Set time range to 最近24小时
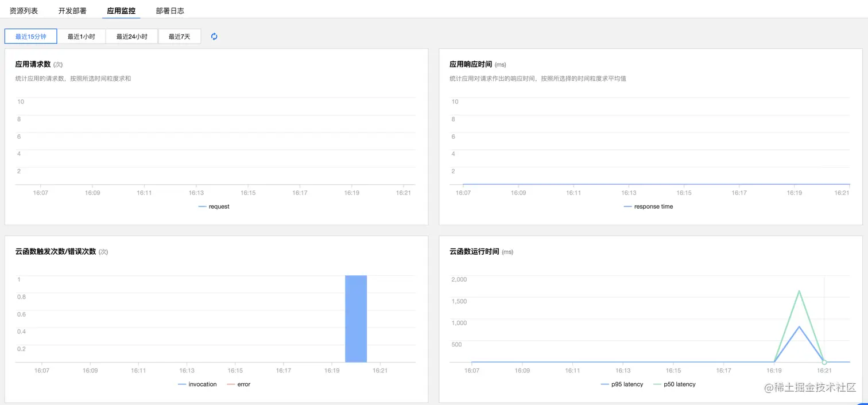The height and width of the screenshot is (405, 868). (x=132, y=37)
